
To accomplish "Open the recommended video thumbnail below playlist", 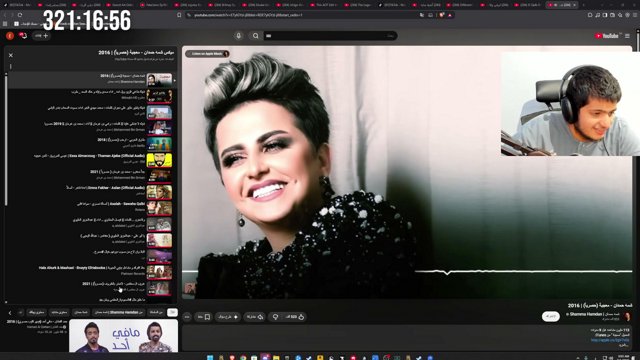I will point(124,336).
